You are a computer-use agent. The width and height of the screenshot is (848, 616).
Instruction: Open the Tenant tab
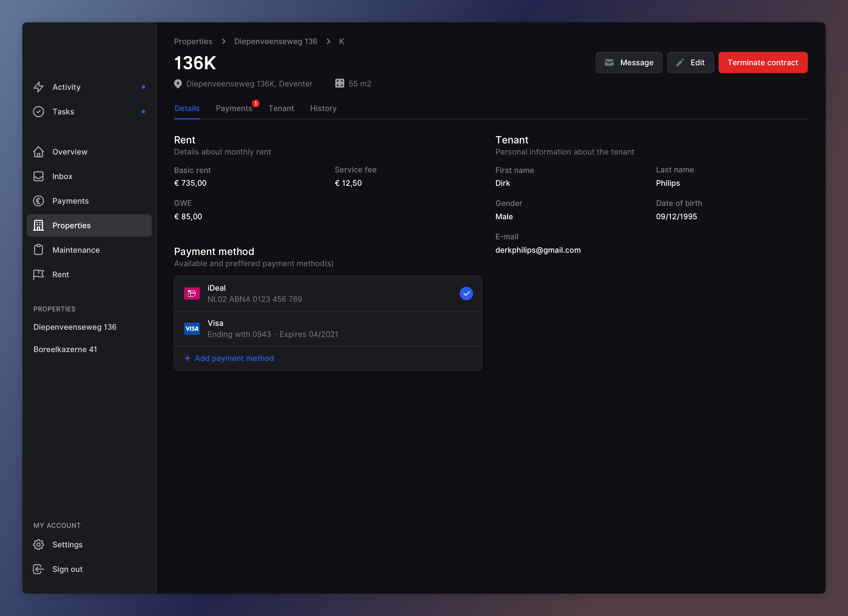click(x=281, y=109)
